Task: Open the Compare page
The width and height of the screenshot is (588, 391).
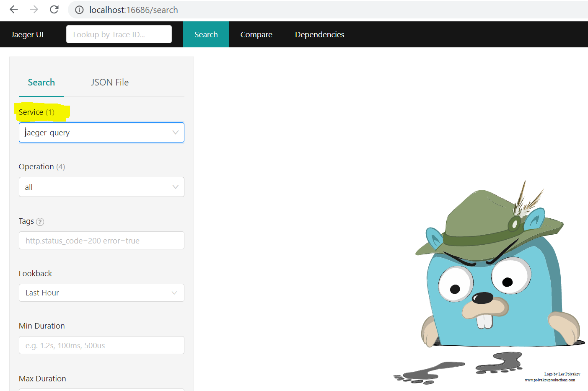Action: [x=256, y=34]
